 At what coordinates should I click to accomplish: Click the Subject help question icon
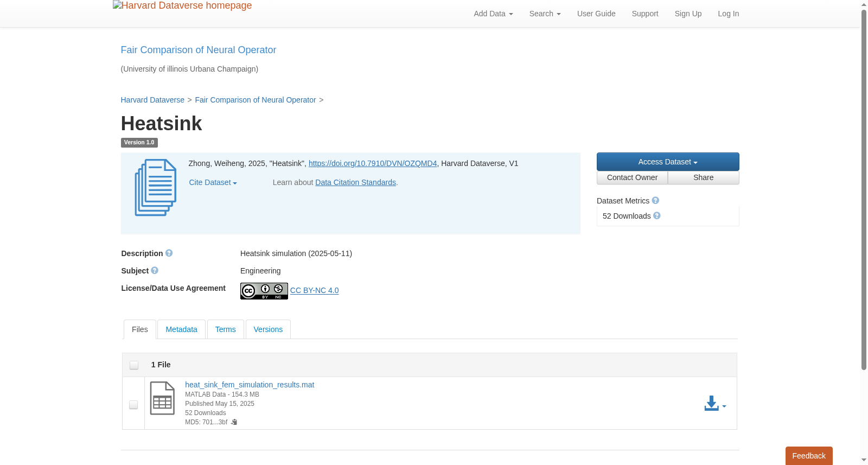[x=155, y=271]
